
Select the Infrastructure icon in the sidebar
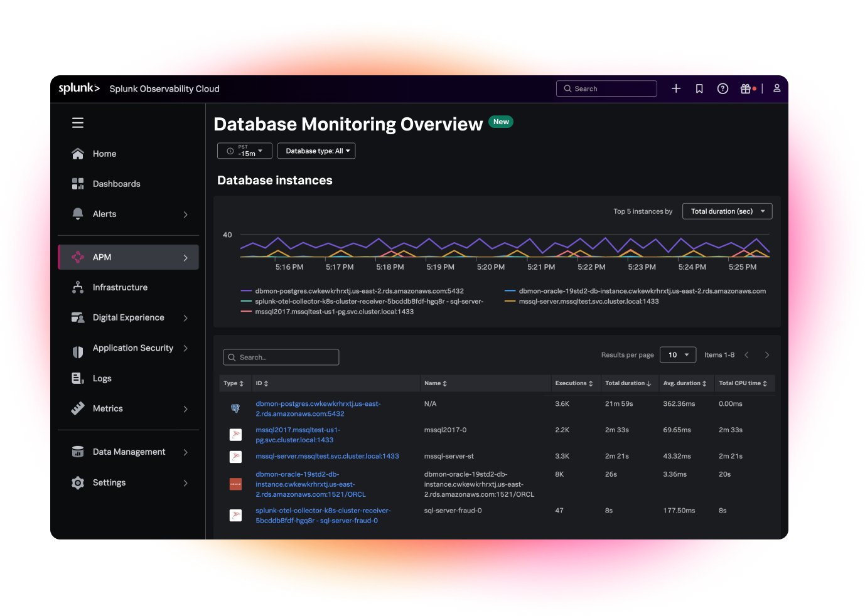[x=78, y=287]
